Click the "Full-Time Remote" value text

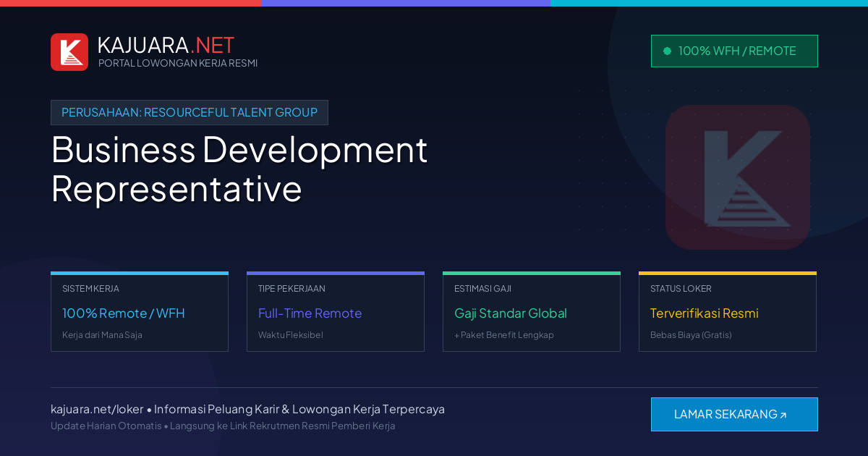(310, 313)
